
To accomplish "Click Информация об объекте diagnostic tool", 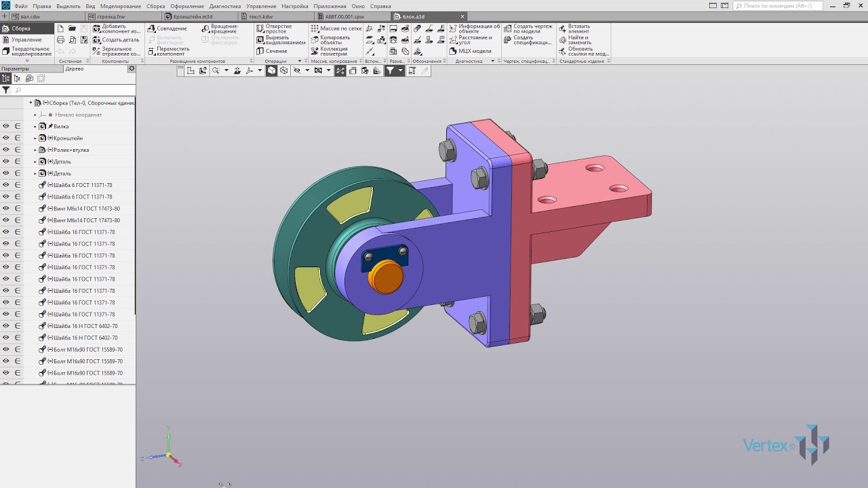I will pyautogui.click(x=475, y=29).
